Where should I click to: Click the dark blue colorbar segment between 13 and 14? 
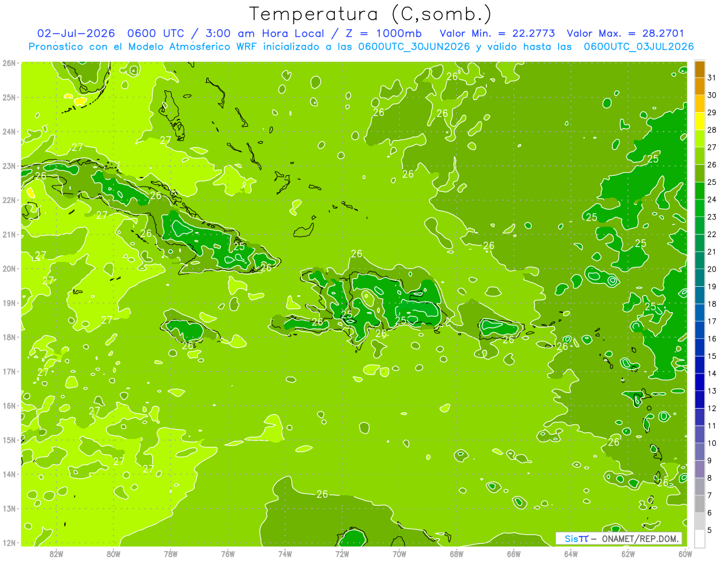click(699, 383)
